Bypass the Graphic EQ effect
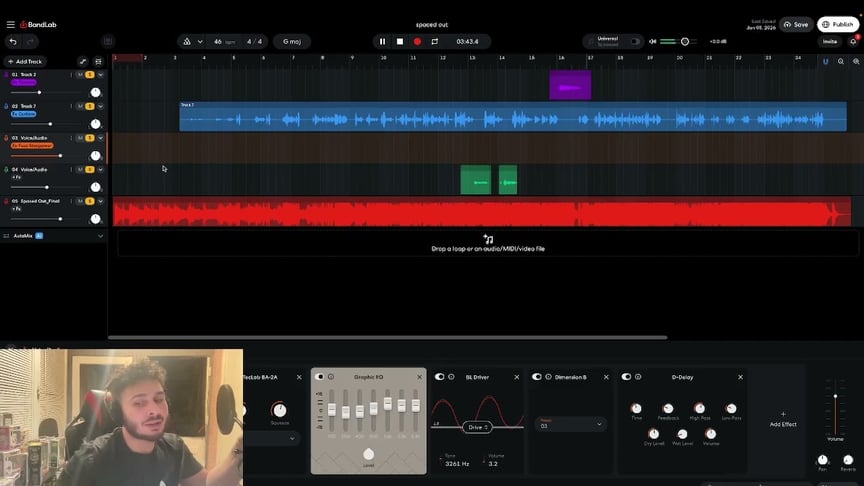This screenshot has width=864, height=486. pos(320,377)
